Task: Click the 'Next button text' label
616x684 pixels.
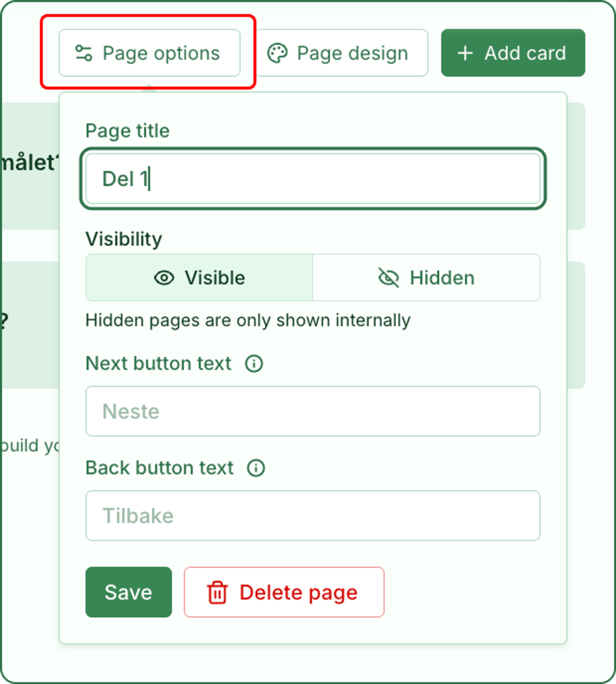Action: (x=158, y=364)
